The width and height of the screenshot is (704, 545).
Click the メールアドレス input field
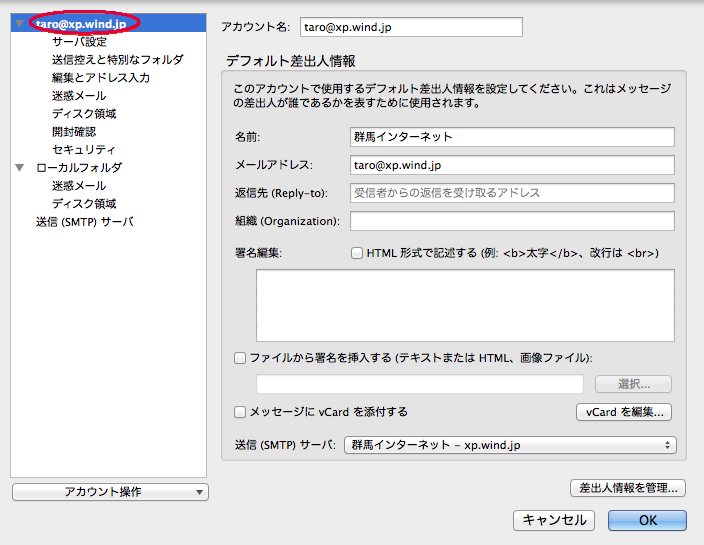click(x=512, y=165)
